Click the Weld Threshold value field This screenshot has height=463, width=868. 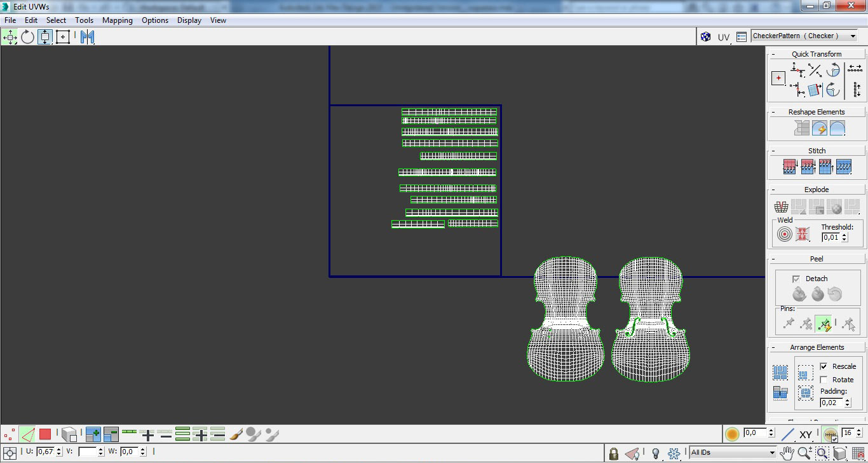click(831, 237)
